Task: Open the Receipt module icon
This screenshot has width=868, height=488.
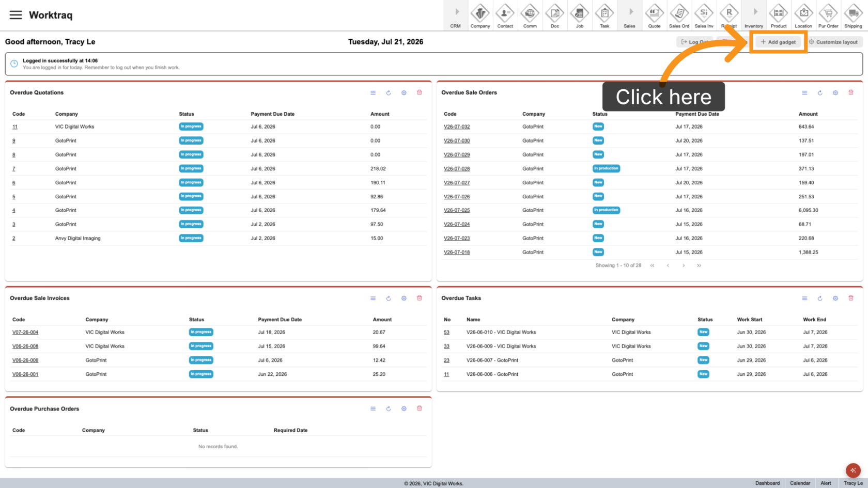Action: coord(729,15)
